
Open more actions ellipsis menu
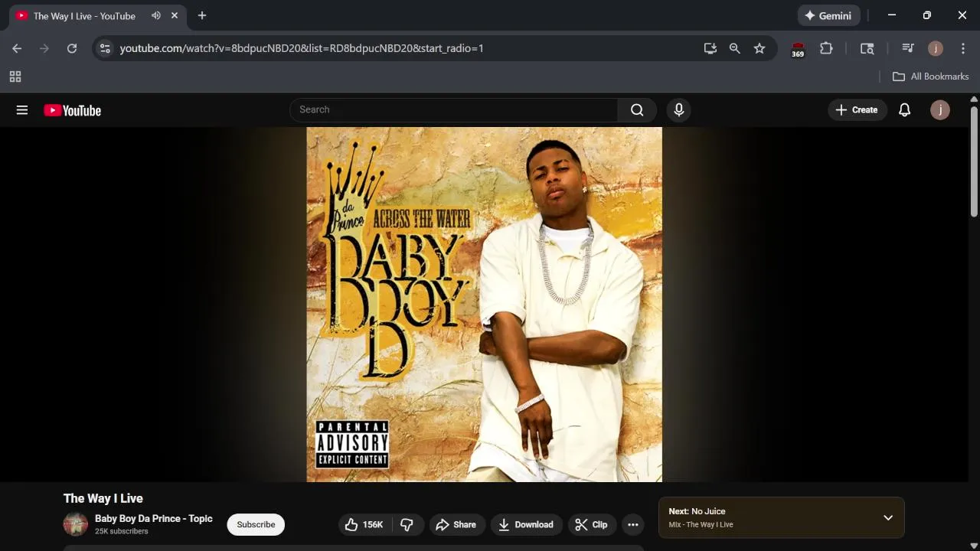click(632, 524)
